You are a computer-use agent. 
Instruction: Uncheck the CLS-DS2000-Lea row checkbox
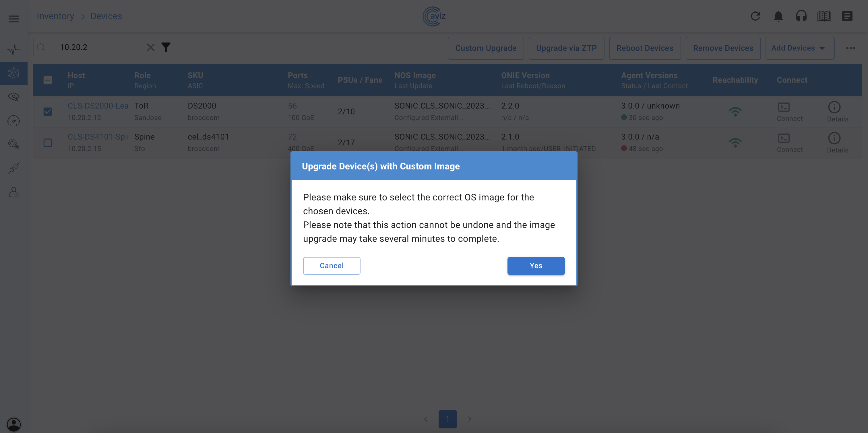[48, 111]
